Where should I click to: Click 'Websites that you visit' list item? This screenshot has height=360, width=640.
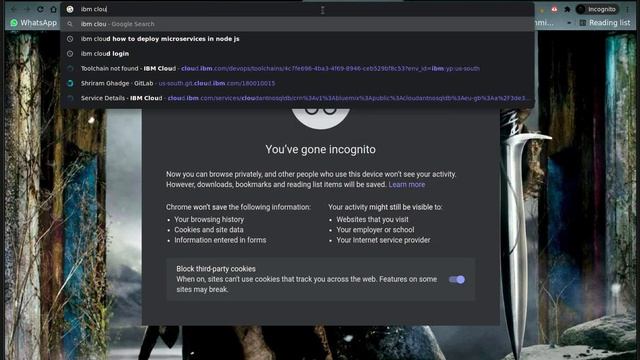(x=372, y=219)
